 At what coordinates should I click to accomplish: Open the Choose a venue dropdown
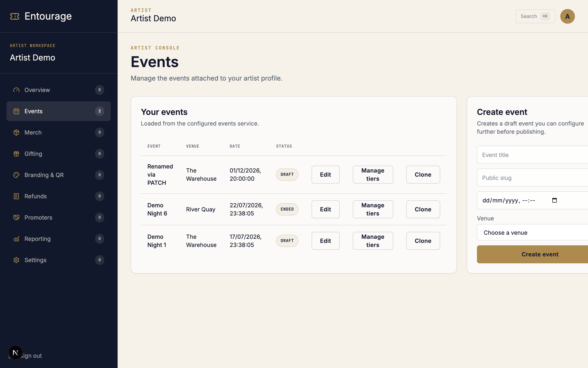click(x=532, y=232)
